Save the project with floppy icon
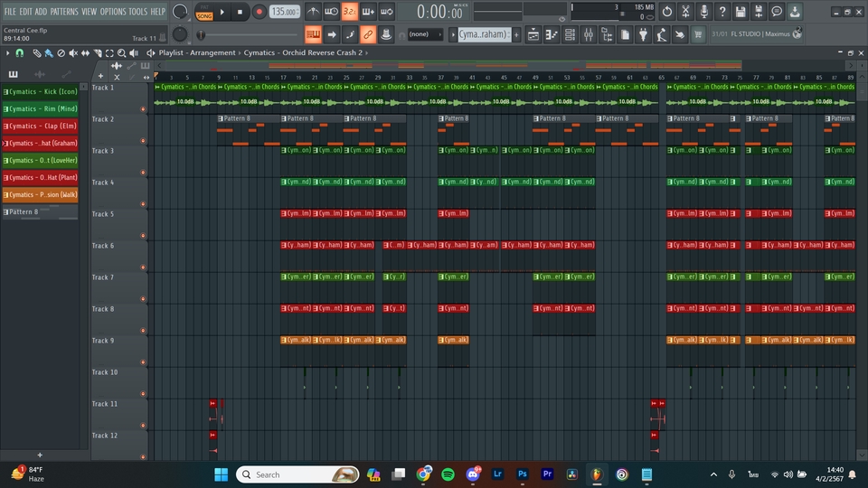The height and width of the screenshot is (488, 868). 741,11
